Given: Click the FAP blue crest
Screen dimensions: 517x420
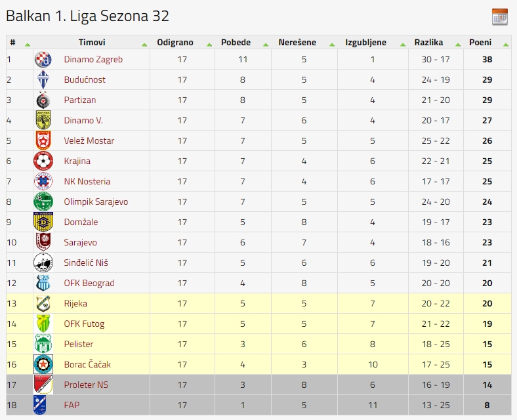Looking at the screenshot, I should (x=40, y=405).
